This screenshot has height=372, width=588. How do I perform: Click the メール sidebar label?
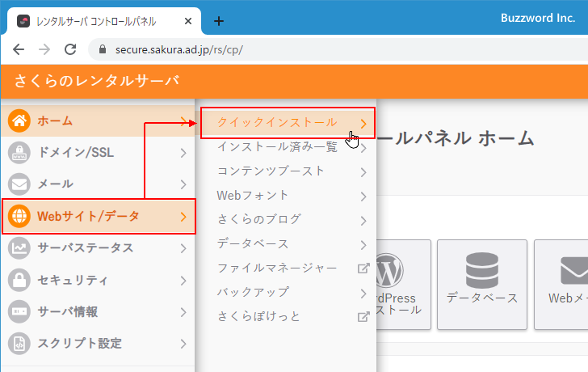[x=55, y=184]
